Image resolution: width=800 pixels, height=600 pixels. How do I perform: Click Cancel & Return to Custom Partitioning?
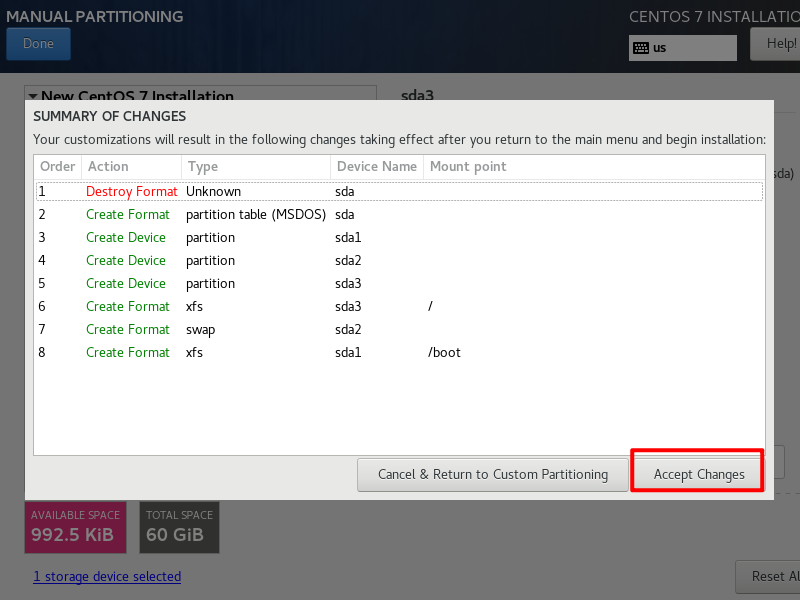point(493,474)
